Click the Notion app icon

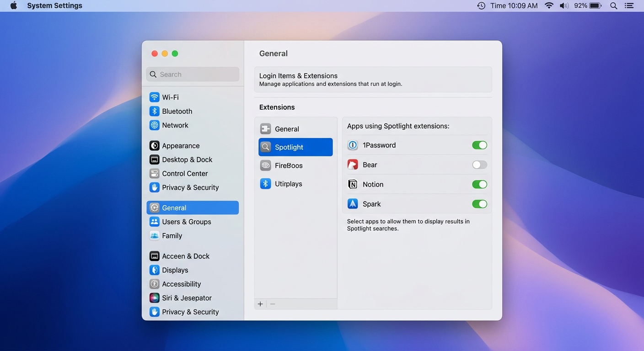(x=352, y=184)
